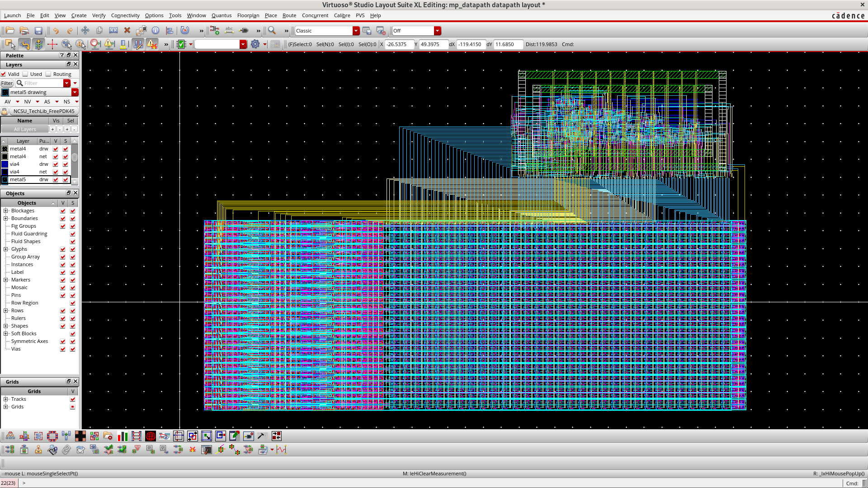Expand the Shapes tree node
The width and height of the screenshot is (868, 488).
[6, 326]
